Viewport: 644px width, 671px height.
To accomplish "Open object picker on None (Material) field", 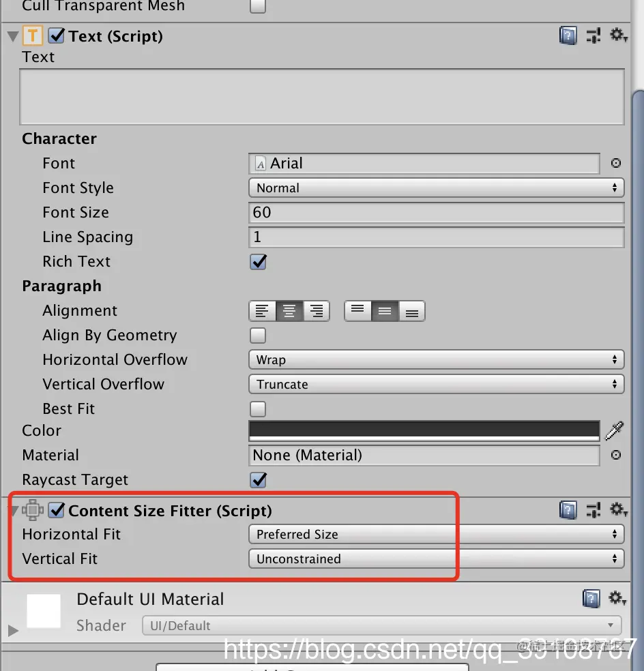I will click(x=615, y=455).
